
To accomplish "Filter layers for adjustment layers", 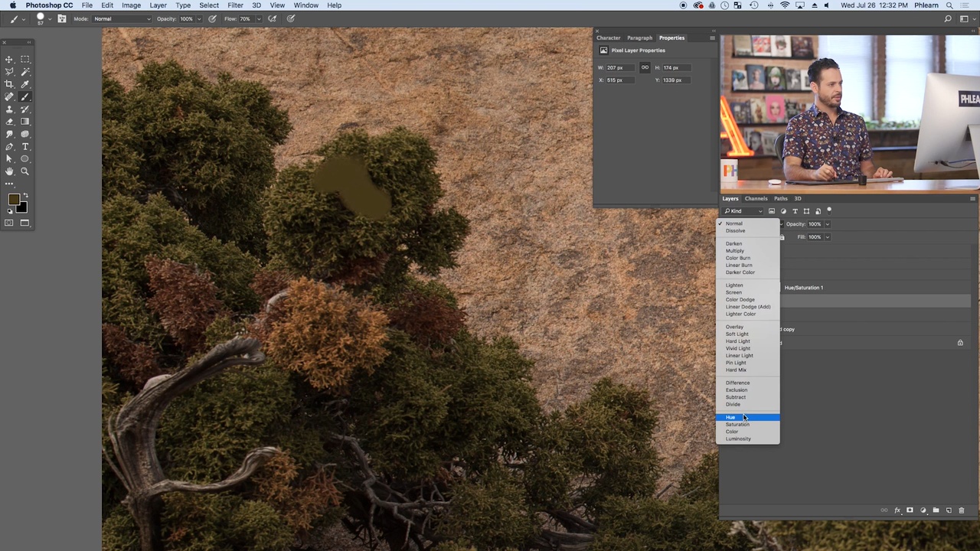I will [783, 211].
